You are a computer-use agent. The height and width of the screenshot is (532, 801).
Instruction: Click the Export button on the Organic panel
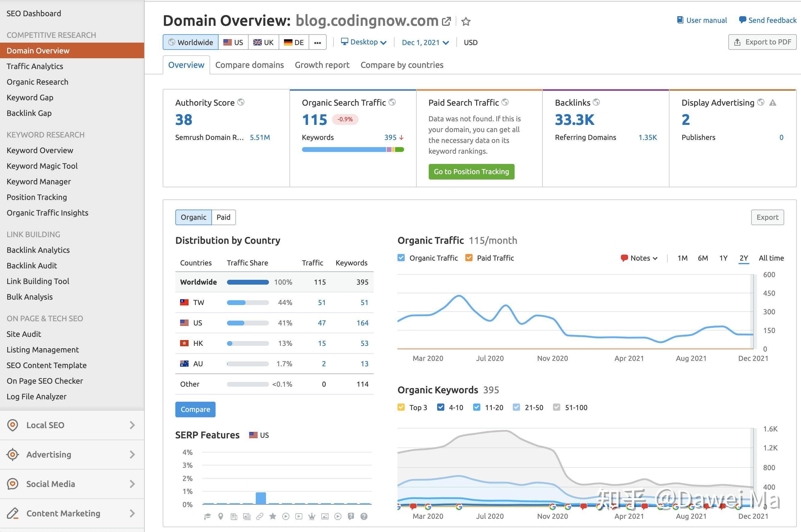767,217
